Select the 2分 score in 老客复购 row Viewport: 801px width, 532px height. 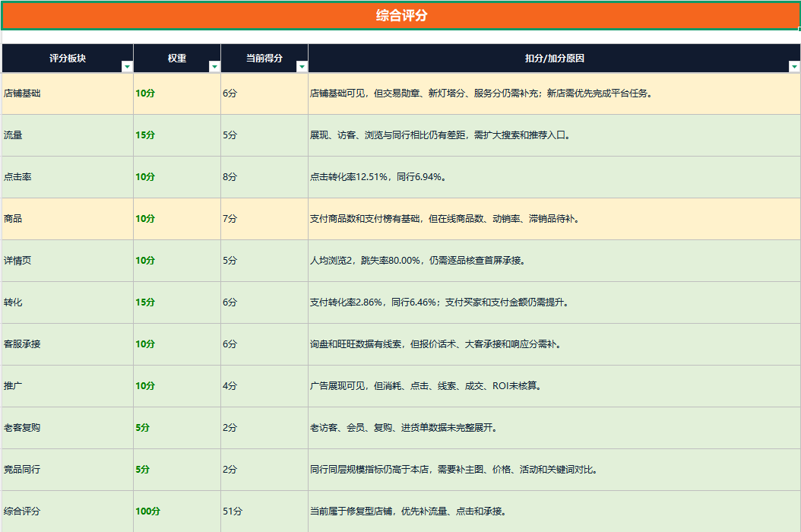coord(264,428)
